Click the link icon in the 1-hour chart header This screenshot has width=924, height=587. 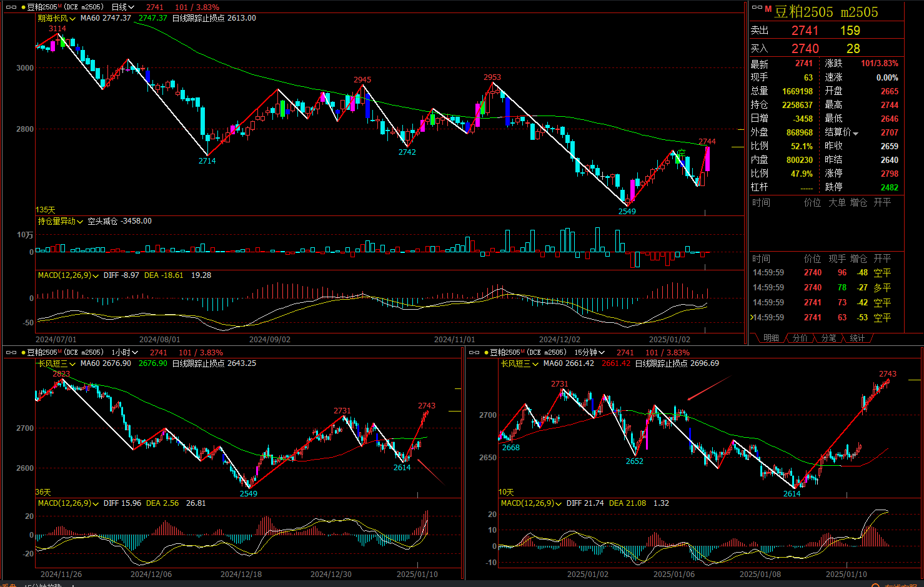coord(11,353)
